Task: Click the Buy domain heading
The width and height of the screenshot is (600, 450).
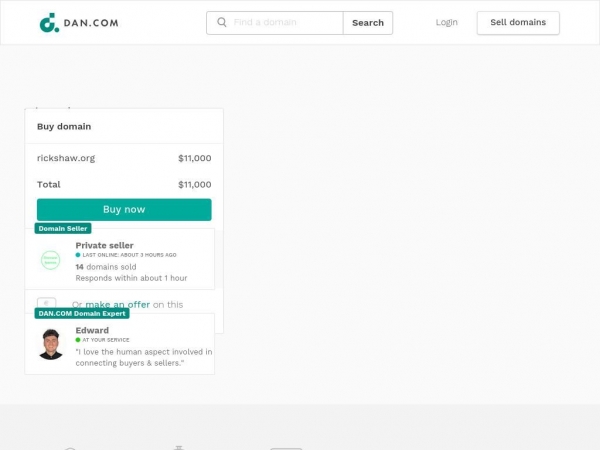Action: coord(64,127)
